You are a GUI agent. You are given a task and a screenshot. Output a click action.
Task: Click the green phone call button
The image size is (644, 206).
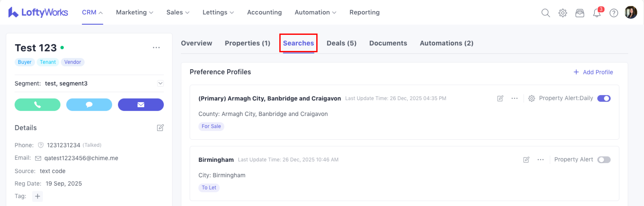coord(37,104)
